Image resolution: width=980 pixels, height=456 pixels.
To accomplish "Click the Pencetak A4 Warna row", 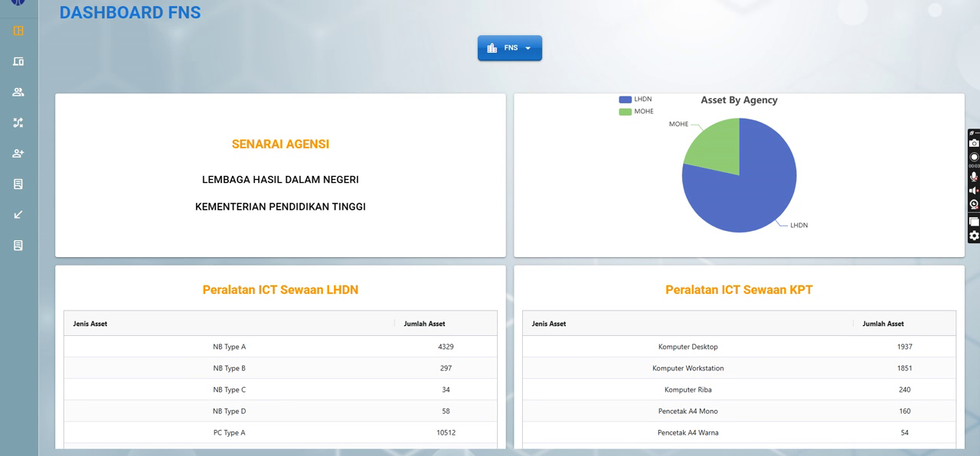I will click(x=739, y=432).
